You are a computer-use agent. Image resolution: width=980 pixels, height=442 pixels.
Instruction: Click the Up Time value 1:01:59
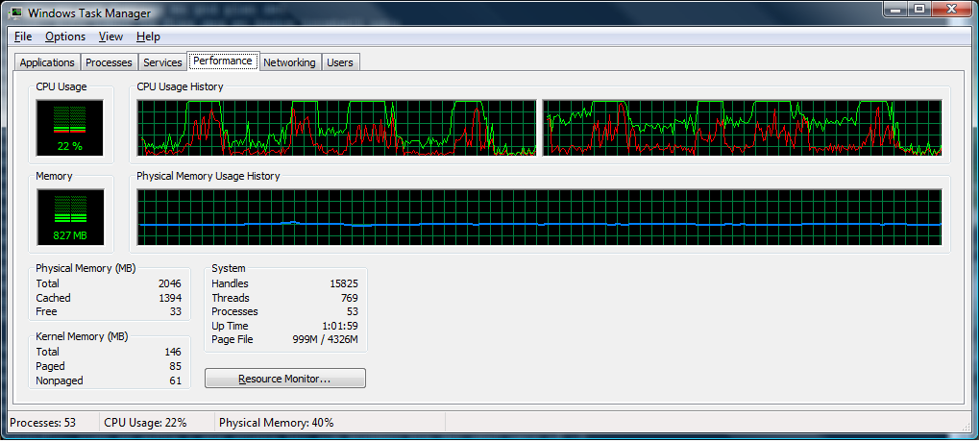[x=340, y=327]
